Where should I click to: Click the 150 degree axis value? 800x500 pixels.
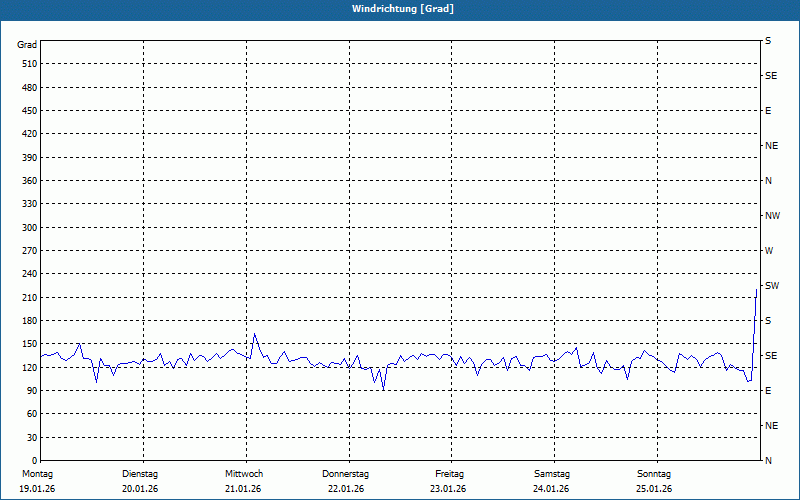(30, 344)
